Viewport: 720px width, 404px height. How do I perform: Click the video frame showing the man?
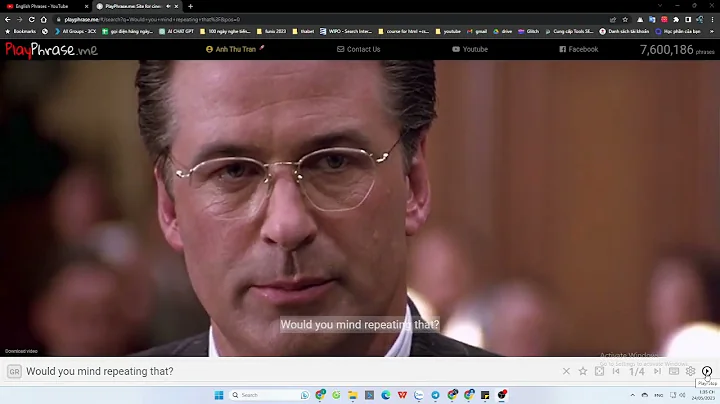click(x=360, y=208)
